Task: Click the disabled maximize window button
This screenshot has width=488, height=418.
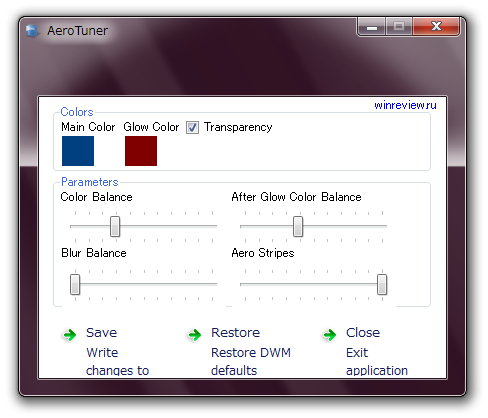Action: 399,27
